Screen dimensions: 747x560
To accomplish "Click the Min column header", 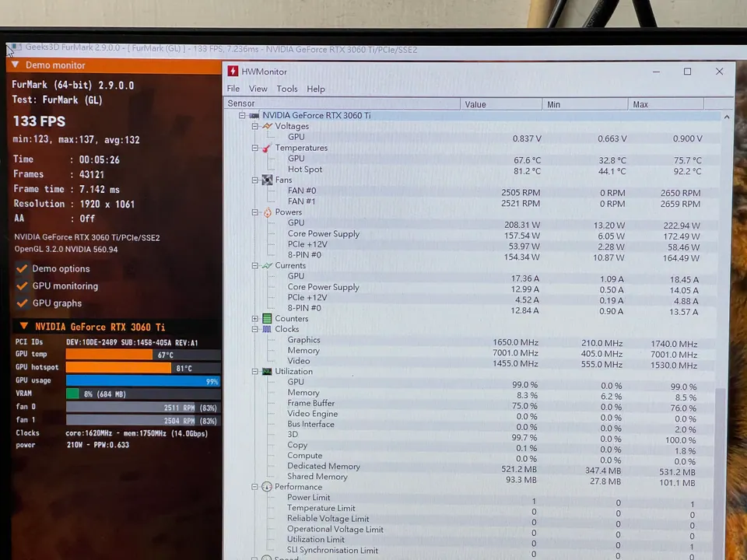I will 585,103.
